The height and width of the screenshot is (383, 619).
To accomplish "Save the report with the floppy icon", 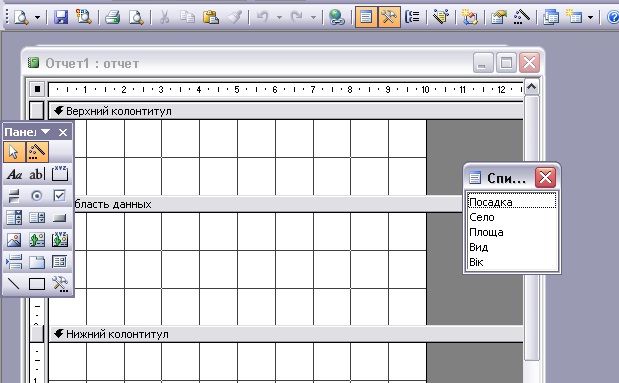I will (61, 17).
